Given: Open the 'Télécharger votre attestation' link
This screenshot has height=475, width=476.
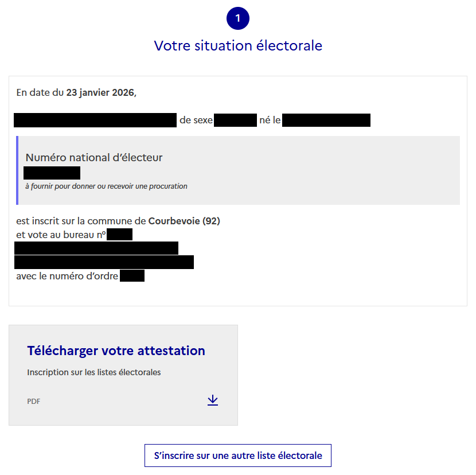Looking at the screenshot, I should [x=116, y=351].
